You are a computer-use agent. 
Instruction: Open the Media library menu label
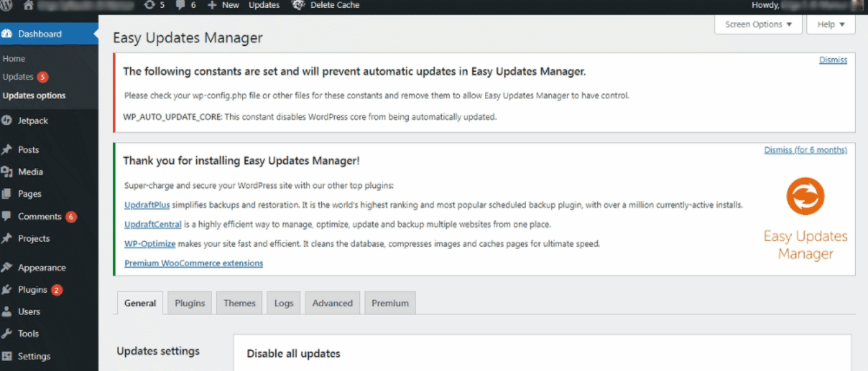31,172
